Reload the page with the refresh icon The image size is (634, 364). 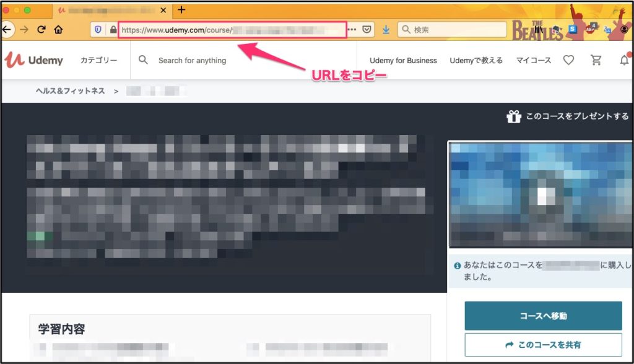click(x=41, y=29)
